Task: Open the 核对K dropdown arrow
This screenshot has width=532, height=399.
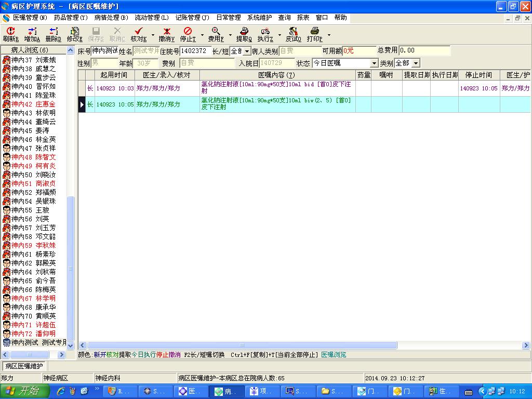Action: click(153, 35)
